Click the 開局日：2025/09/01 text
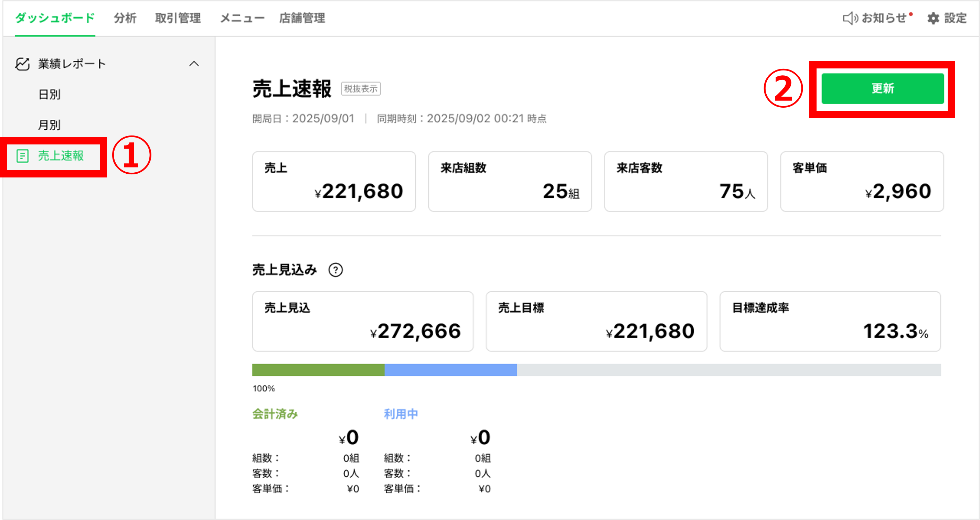980x520 pixels. pyautogui.click(x=303, y=119)
